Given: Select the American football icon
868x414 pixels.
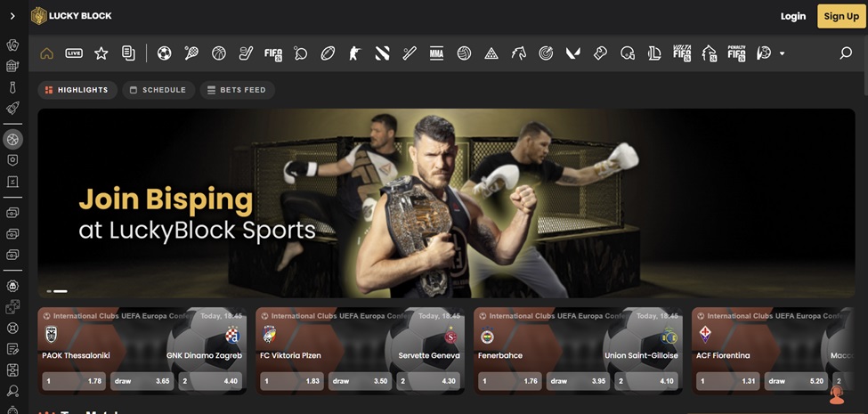Looking at the screenshot, I should pyautogui.click(x=328, y=53).
